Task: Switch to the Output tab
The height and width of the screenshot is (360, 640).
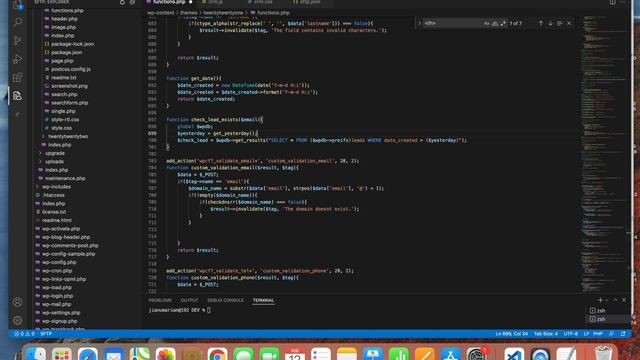Action: pos(189,300)
